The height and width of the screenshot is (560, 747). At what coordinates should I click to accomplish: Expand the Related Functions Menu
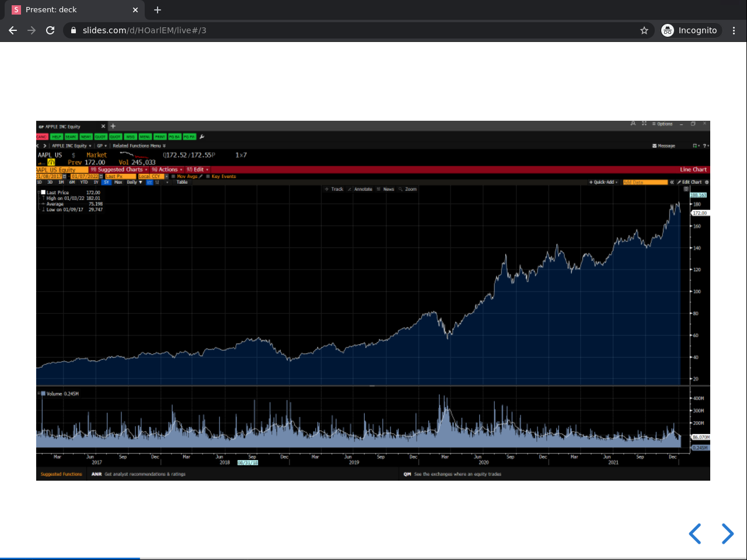tap(139, 146)
